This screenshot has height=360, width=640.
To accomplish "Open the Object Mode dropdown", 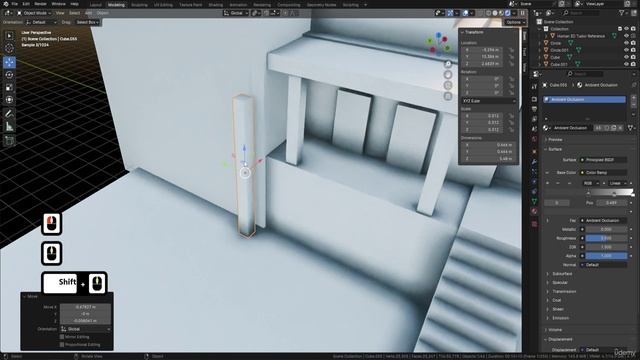I will [x=34, y=13].
